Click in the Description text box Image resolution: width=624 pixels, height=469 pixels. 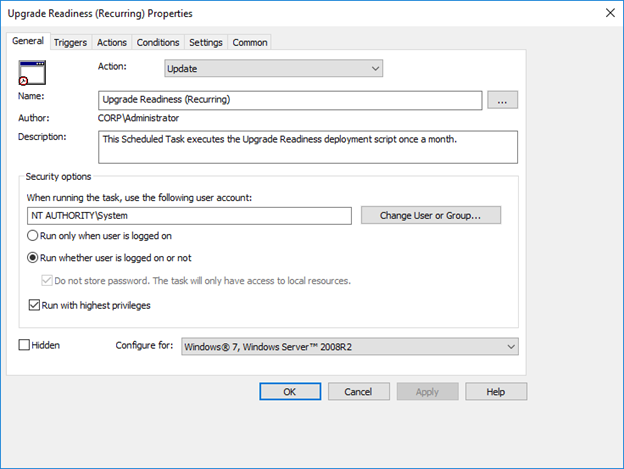[308, 147]
